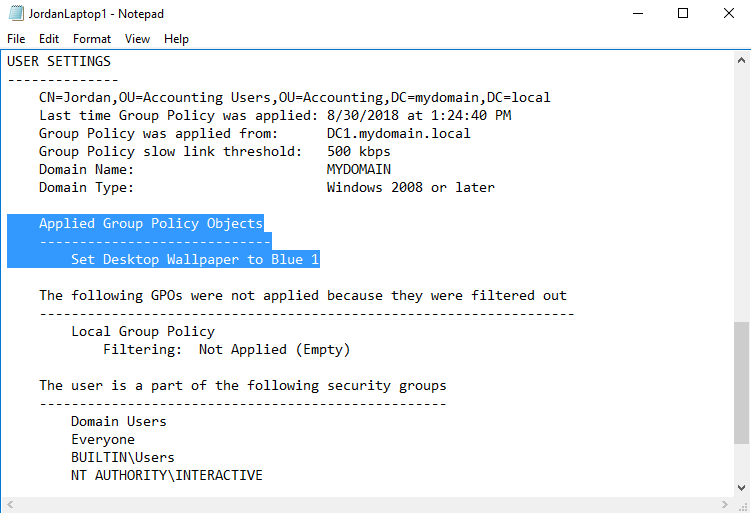Open the View menu

point(137,39)
